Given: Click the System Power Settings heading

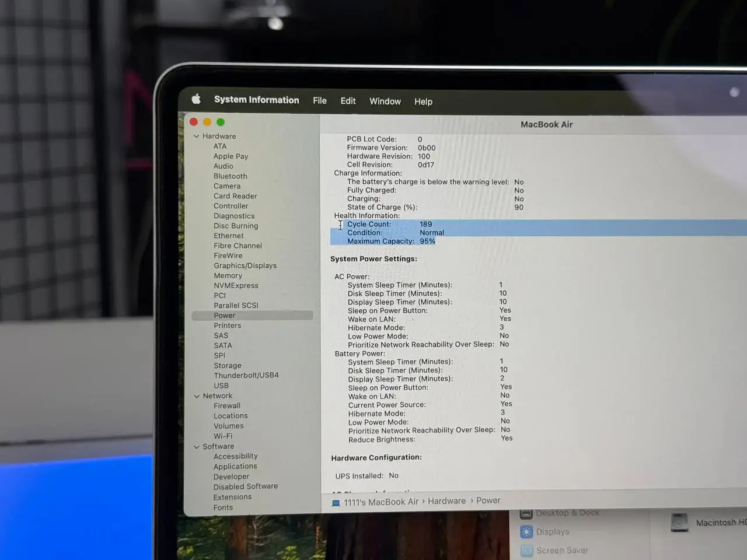Looking at the screenshot, I should pyautogui.click(x=373, y=259).
